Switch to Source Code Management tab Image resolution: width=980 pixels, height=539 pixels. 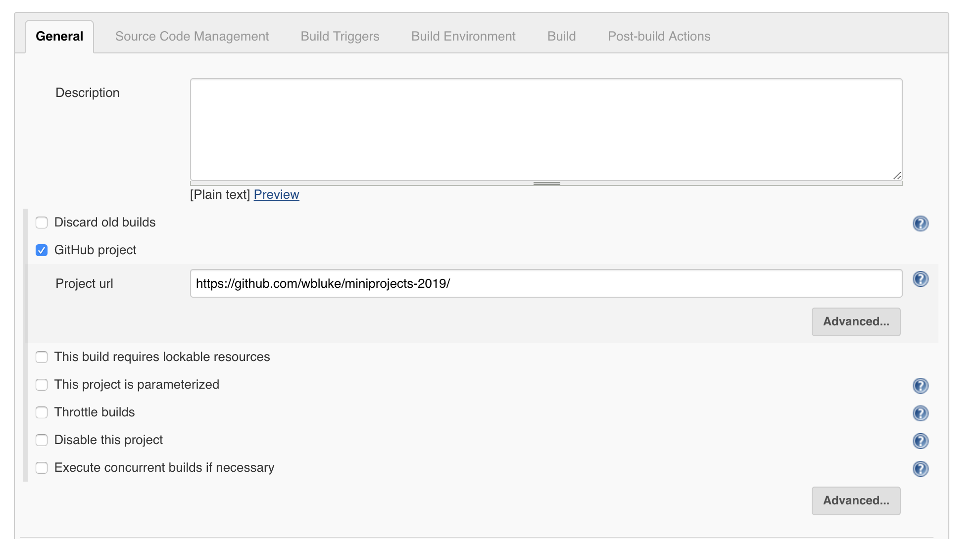coord(192,37)
